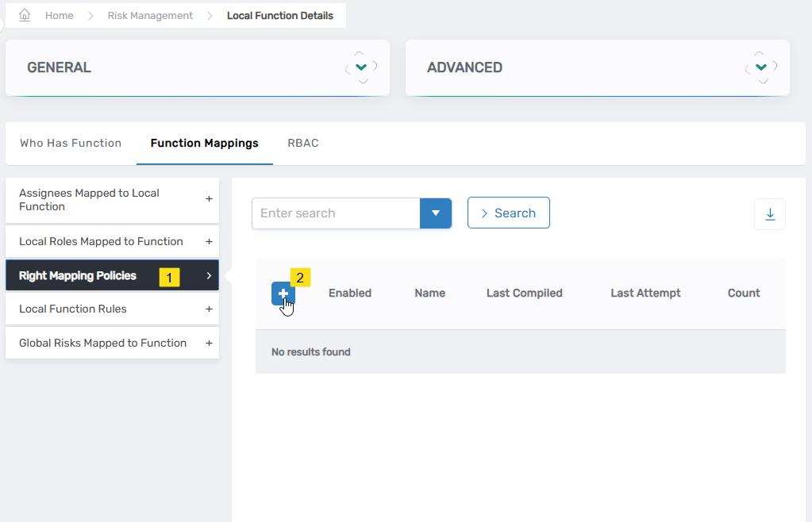Click the home icon in the breadcrumb
Screen dimensions: 812x522
(x=23, y=14)
